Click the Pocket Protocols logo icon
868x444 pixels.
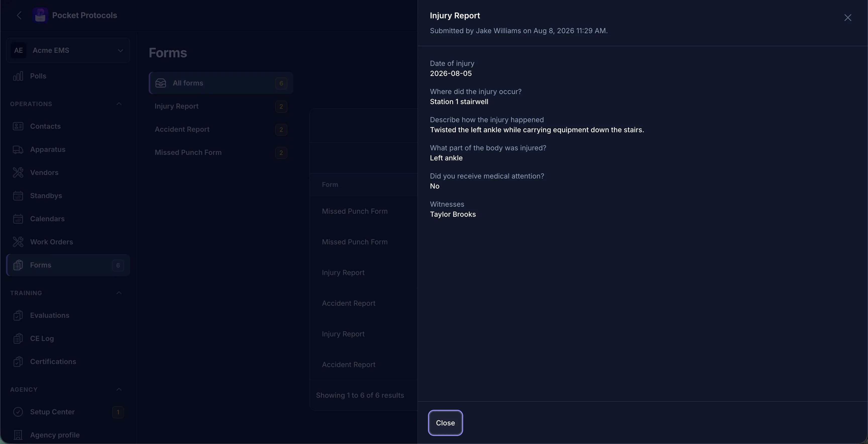click(x=40, y=15)
